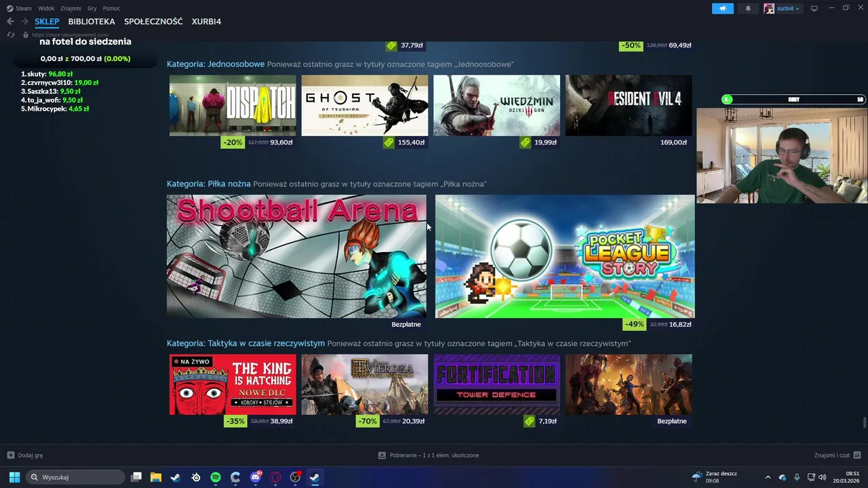Open the Dispatch game capsule
868x488 pixels.
233,105
